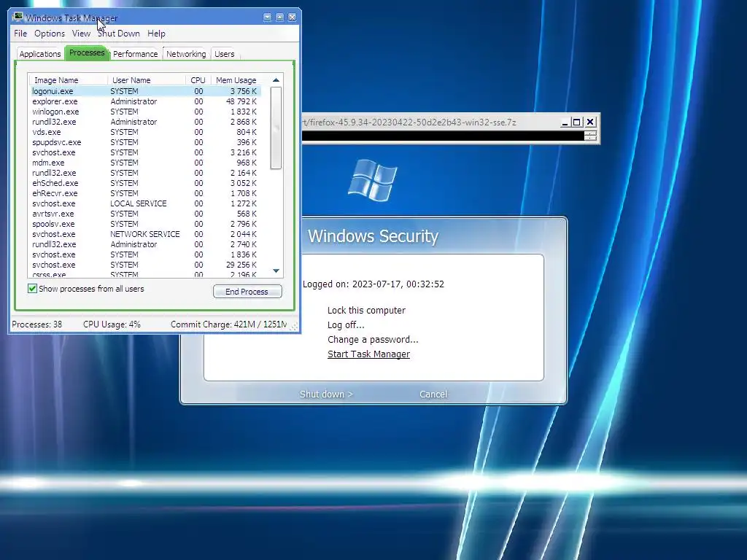
Task: Select the spupdsvc.exe process
Action: click(x=145, y=142)
